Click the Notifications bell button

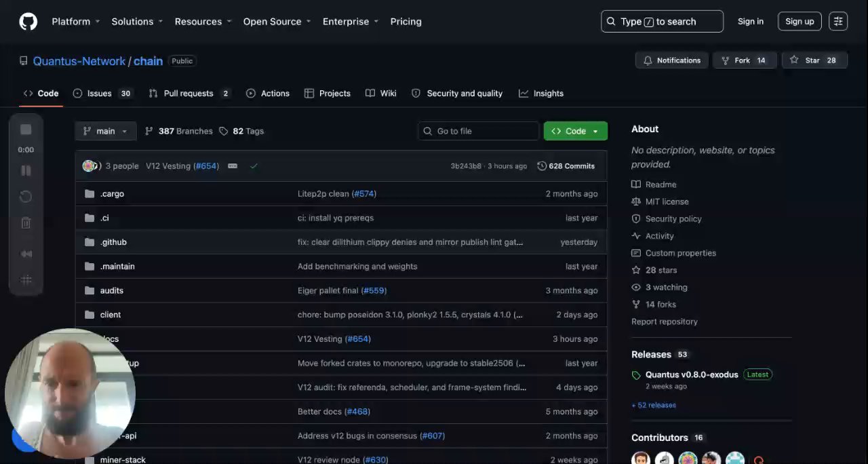pos(672,60)
